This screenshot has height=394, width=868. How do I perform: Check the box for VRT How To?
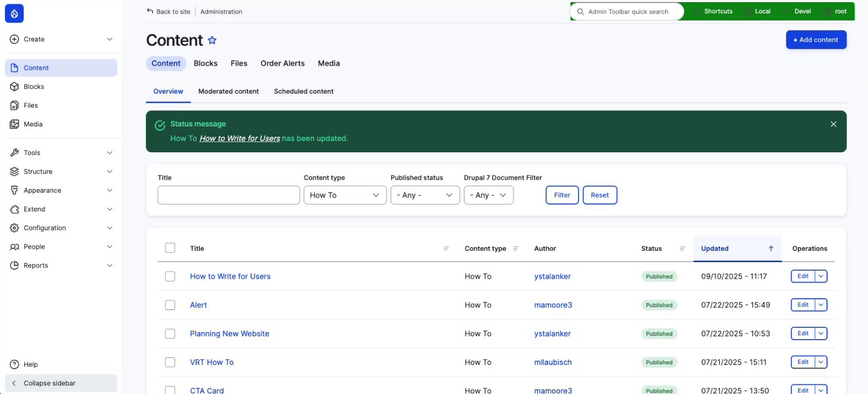tap(170, 362)
